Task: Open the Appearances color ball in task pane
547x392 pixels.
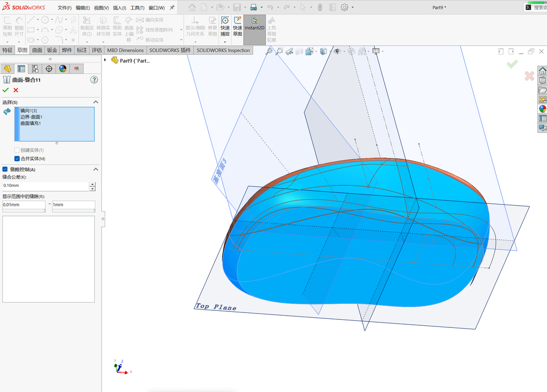Action: (542, 109)
